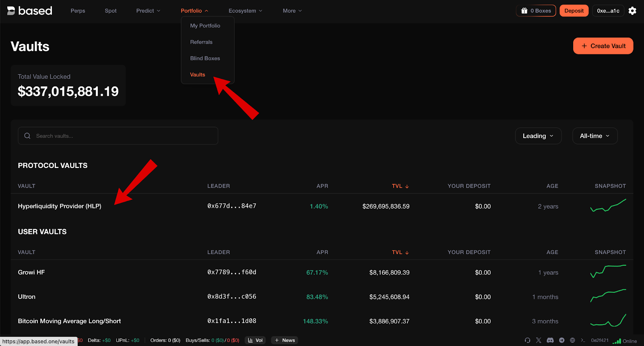Open the Discord icon
The image size is (644, 346).
click(550, 340)
